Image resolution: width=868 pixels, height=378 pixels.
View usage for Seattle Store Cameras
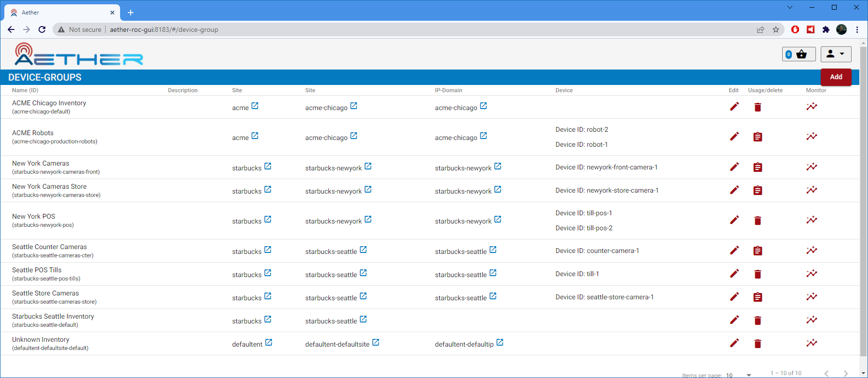tap(758, 297)
